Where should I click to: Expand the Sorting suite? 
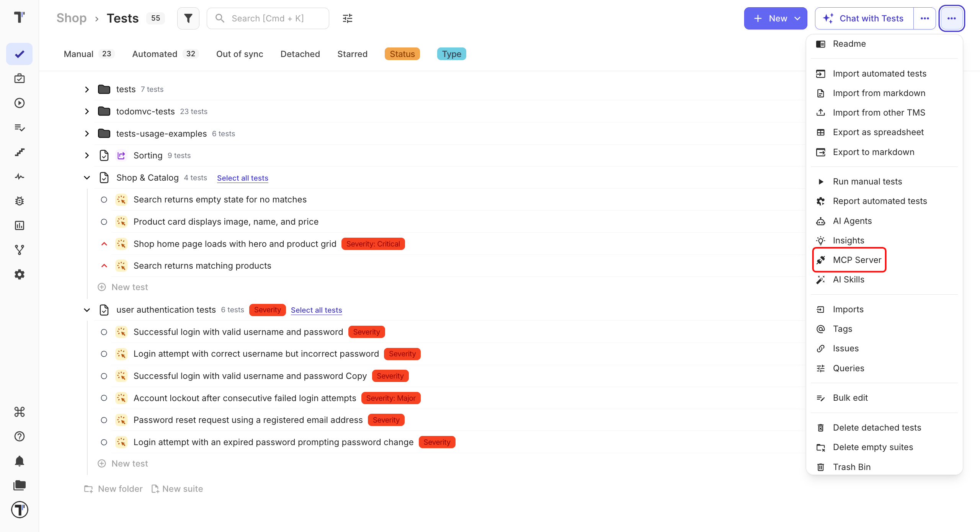click(87, 155)
